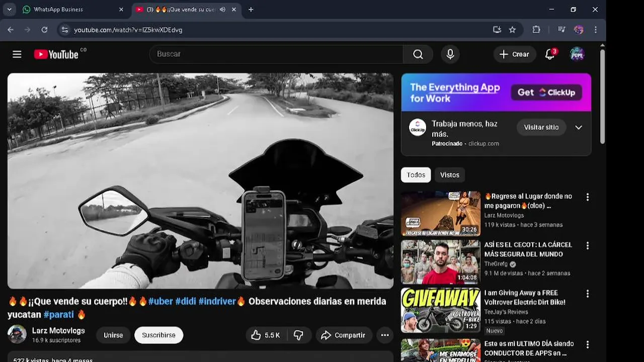
Task: Open options for the Voltrover giveaway video
Action: point(587,294)
